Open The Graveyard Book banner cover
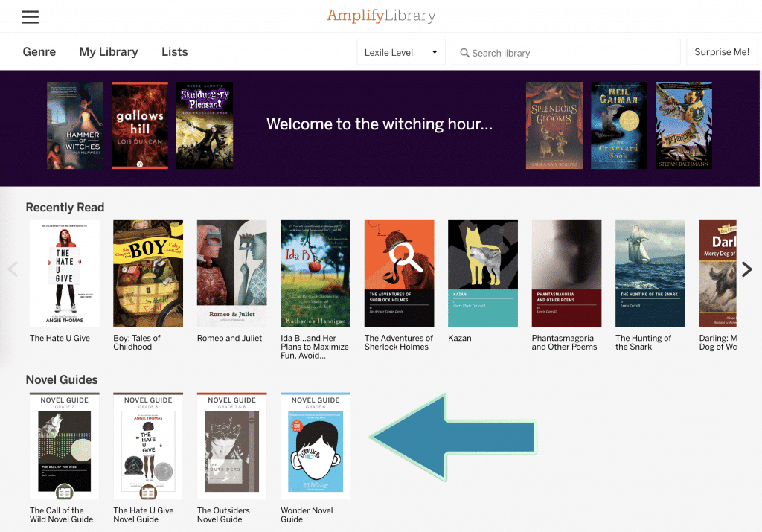 [619, 125]
